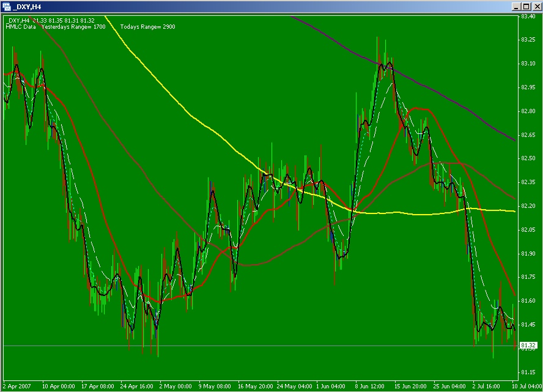Click the 82.20 price scale value
This screenshot has height=392, width=543.
pos(528,206)
